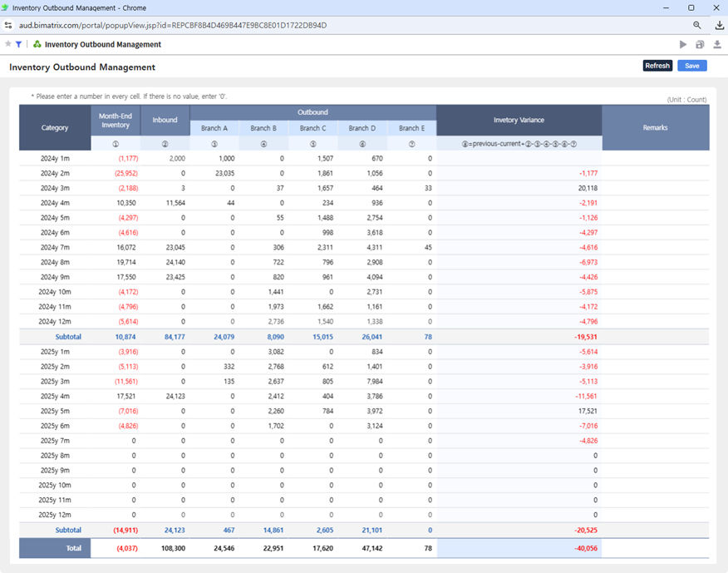Open Chrome zoom magnifier in address bar

[x=697, y=25]
